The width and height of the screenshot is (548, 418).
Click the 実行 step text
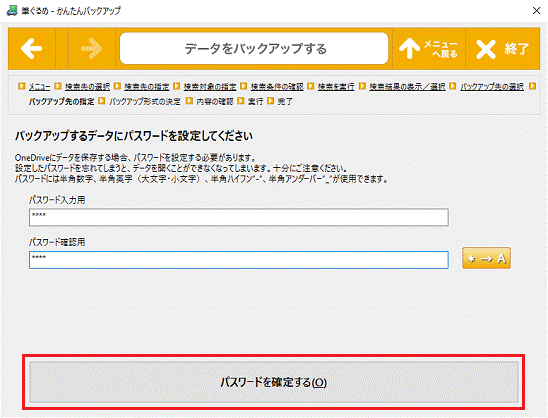255,101
